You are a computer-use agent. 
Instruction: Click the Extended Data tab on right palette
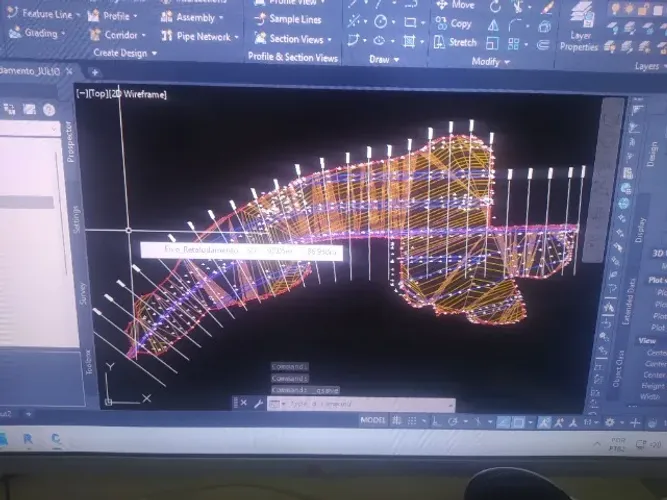(x=629, y=301)
